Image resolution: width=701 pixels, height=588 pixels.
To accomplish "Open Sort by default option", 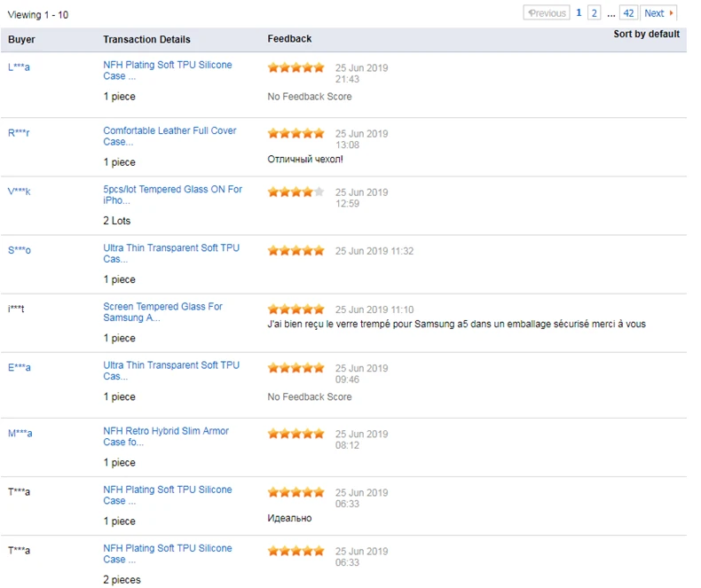I will [x=646, y=34].
